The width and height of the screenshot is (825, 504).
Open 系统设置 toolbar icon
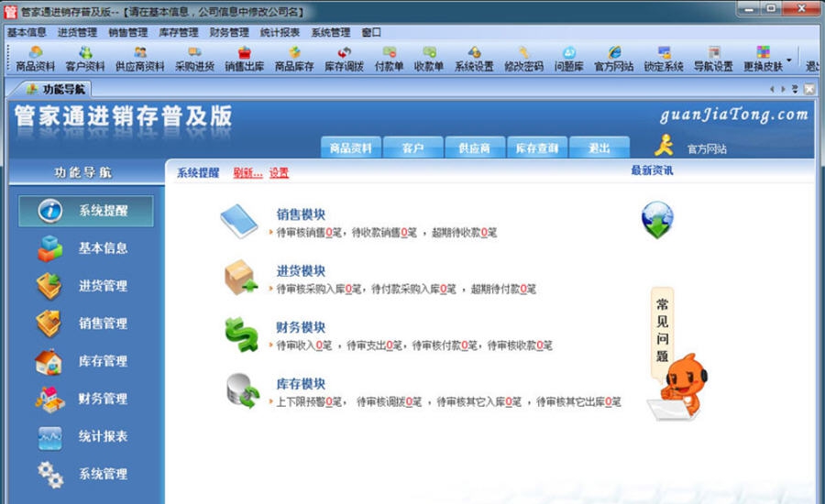tap(474, 59)
